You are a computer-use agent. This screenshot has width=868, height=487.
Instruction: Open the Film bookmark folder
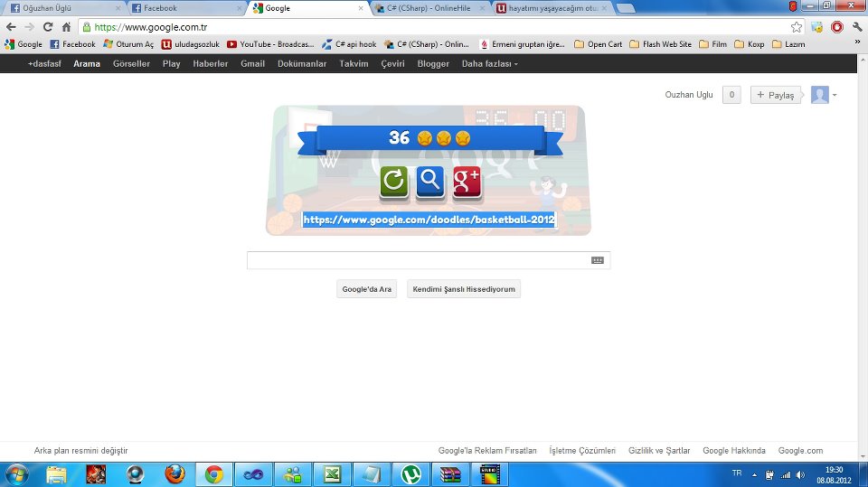click(713, 44)
